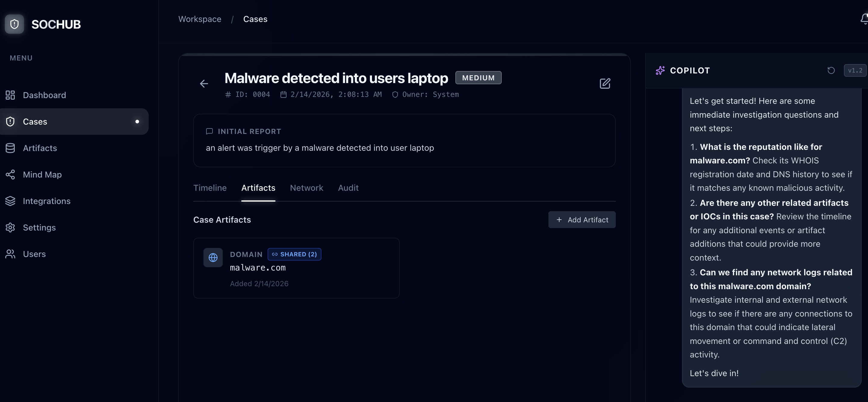This screenshot has height=402, width=868.
Task: Navigate to Workspace via the breadcrumb
Action: click(200, 19)
